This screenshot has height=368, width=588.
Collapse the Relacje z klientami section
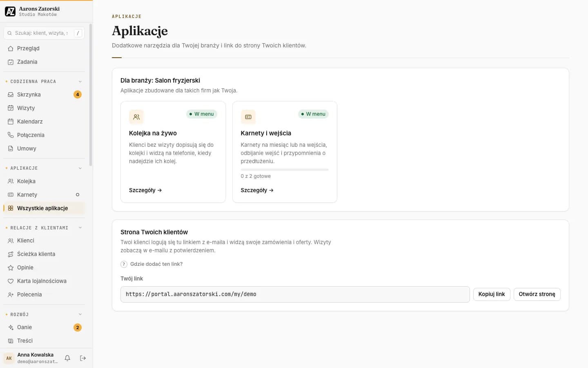tap(80, 228)
